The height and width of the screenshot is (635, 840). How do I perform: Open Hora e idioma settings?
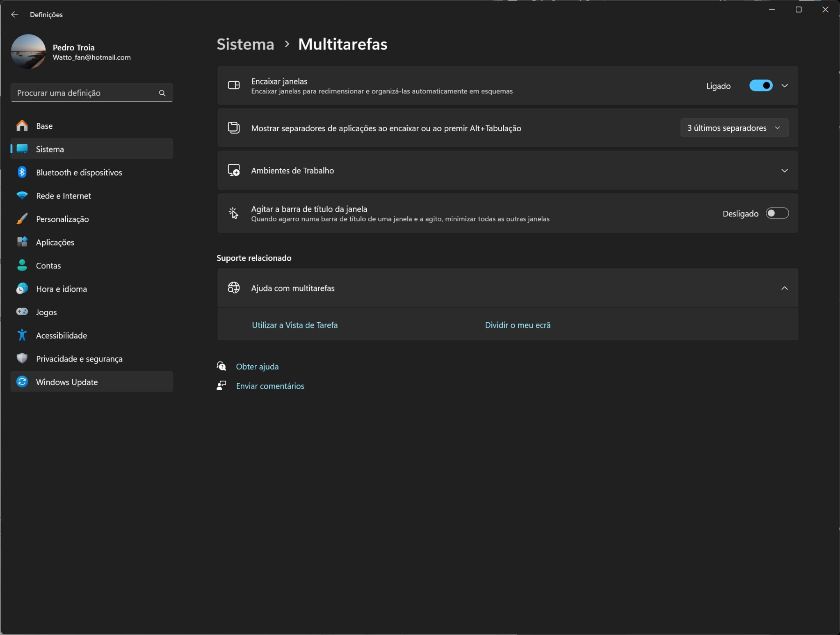tap(61, 289)
